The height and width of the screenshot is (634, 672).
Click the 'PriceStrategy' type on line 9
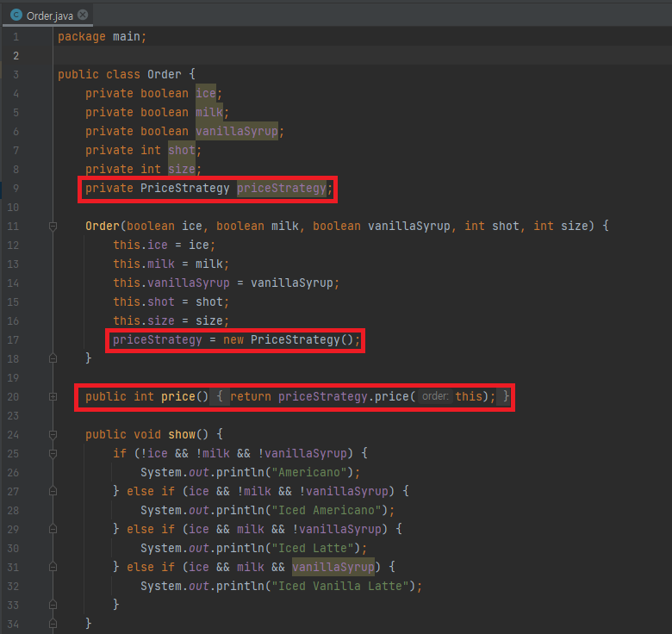click(x=184, y=188)
